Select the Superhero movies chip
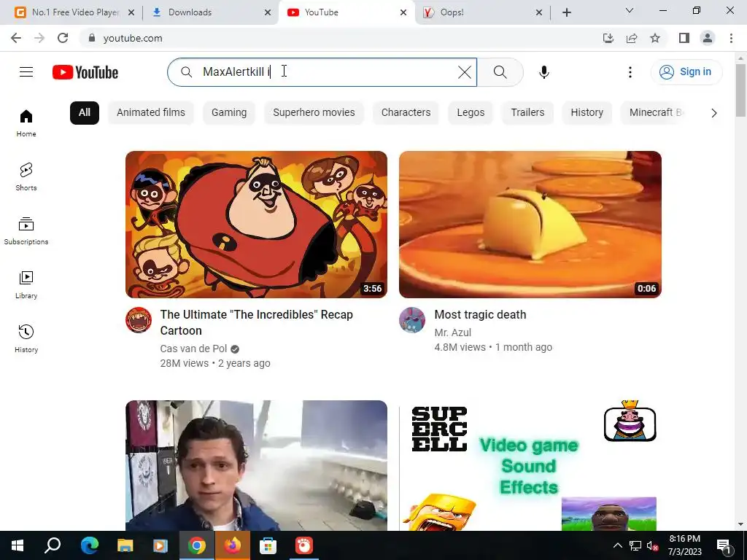 coord(314,113)
